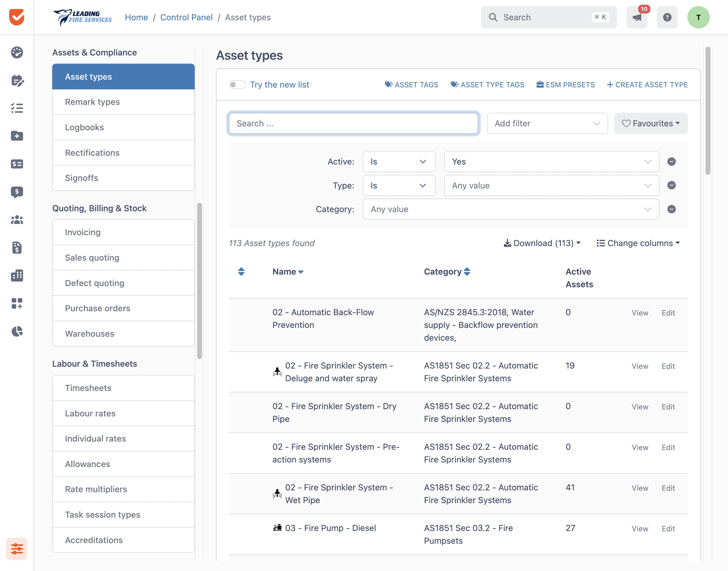Open the Add filter dropdown
This screenshot has height=571, width=728.
coord(547,123)
